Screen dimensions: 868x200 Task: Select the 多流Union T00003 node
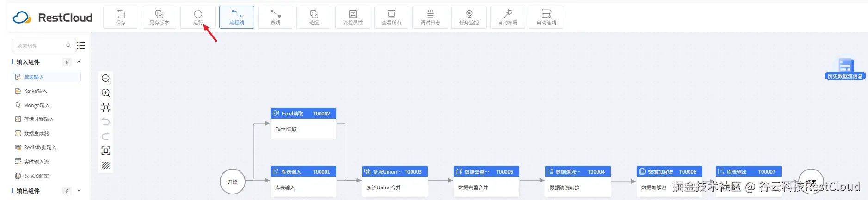[395, 182]
